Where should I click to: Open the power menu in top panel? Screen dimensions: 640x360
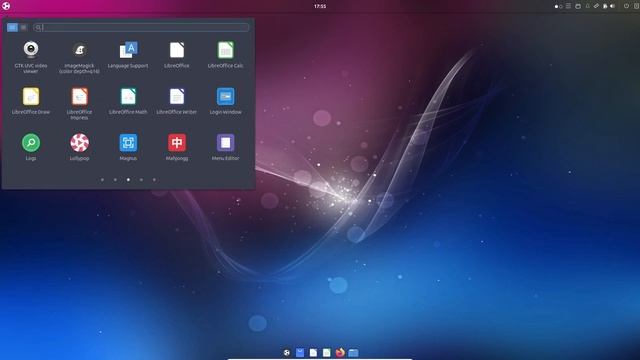pyautogui.click(x=626, y=6)
